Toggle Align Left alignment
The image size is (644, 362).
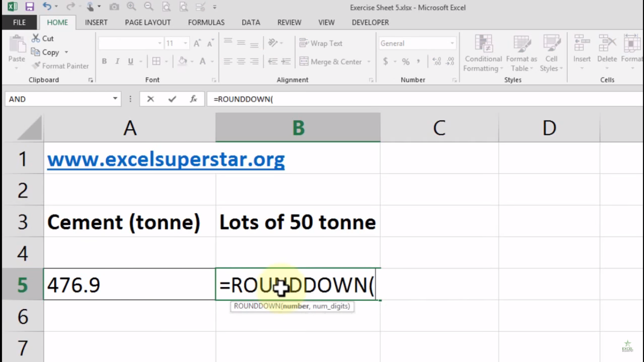[228, 61]
